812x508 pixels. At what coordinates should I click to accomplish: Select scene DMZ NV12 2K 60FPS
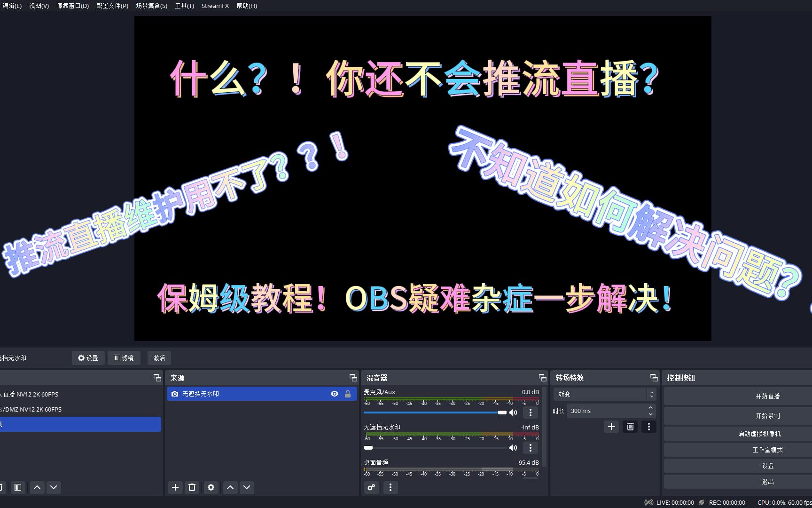click(x=80, y=409)
